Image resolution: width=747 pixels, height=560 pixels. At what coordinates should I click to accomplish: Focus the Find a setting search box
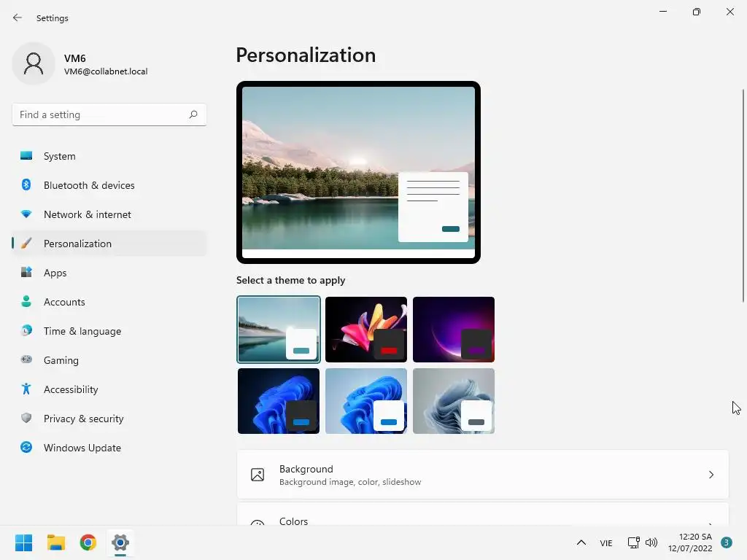pyautogui.click(x=109, y=114)
